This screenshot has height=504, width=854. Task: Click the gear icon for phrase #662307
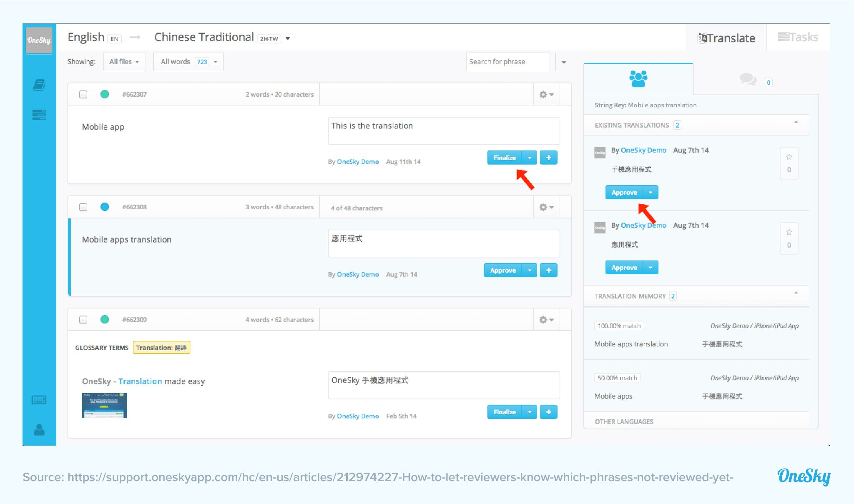click(x=546, y=95)
